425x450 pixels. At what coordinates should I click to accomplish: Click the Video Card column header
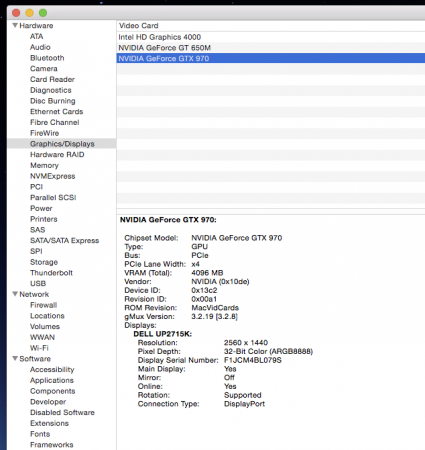pos(271,26)
